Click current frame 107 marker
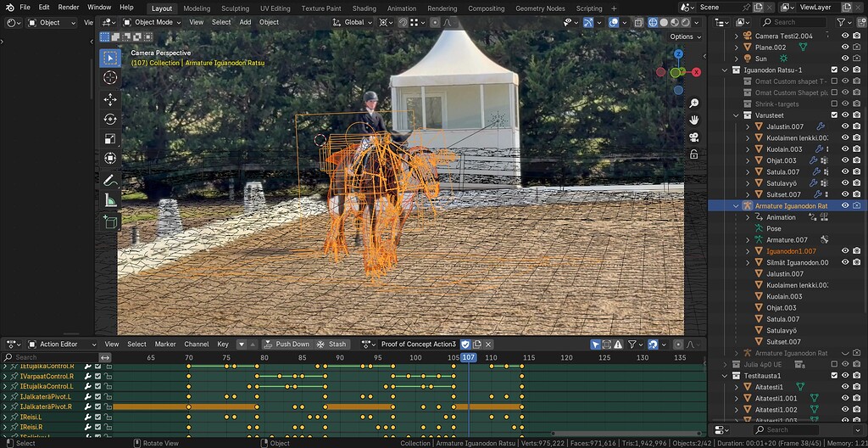The width and height of the screenshot is (868, 448). [x=468, y=357]
